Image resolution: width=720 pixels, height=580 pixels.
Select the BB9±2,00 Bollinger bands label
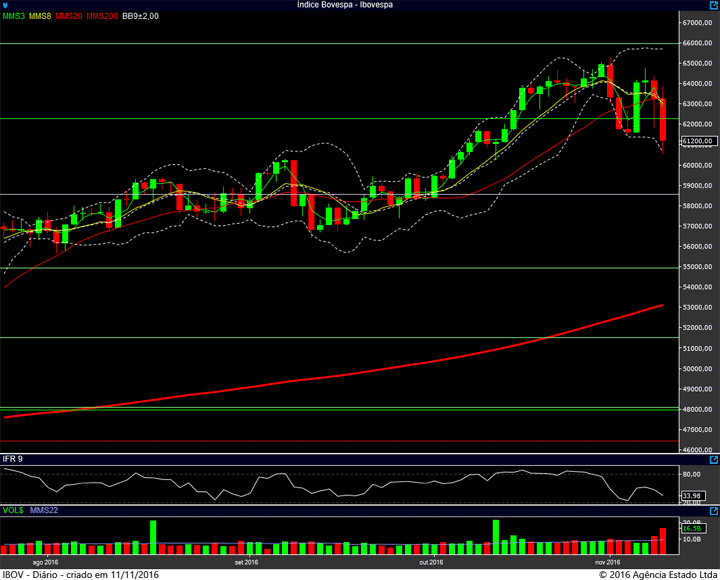(141, 16)
